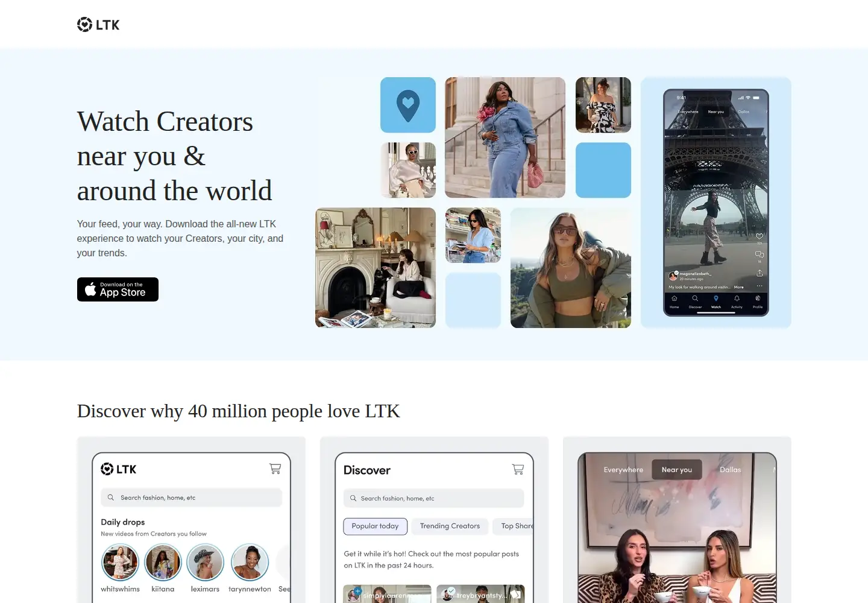Click the Watch pin icon in phone mockup
This screenshot has height=603, width=868.
[716, 298]
